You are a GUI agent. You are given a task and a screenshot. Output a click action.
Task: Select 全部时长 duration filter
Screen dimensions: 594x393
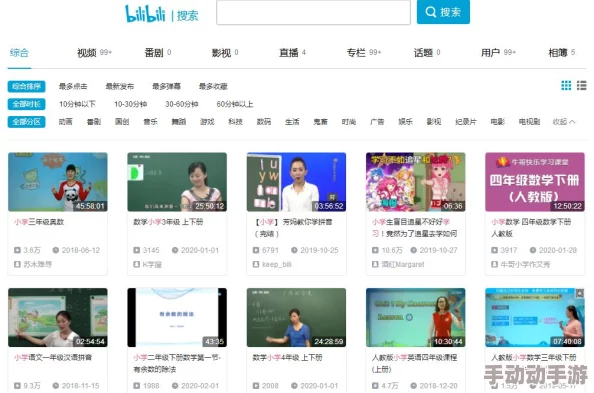click(27, 104)
